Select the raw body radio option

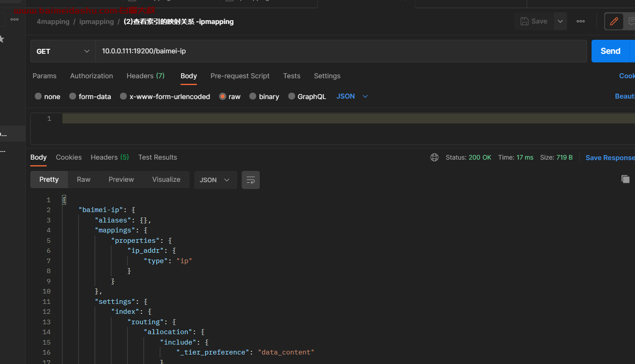(223, 96)
